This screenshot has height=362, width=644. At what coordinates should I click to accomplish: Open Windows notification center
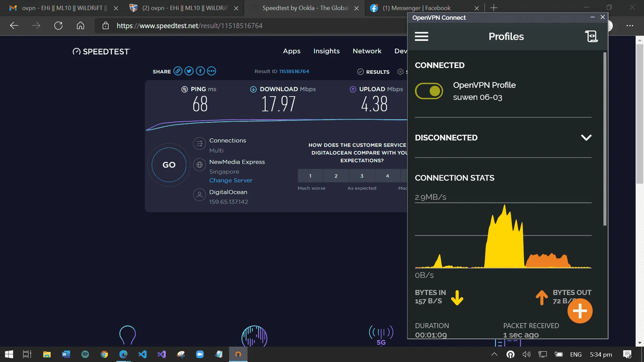[x=627, y=354]
